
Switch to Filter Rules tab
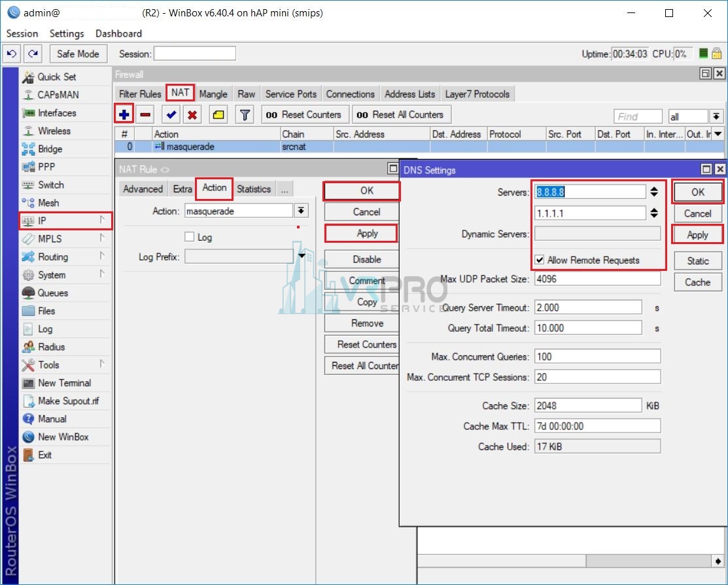(140, 94)
